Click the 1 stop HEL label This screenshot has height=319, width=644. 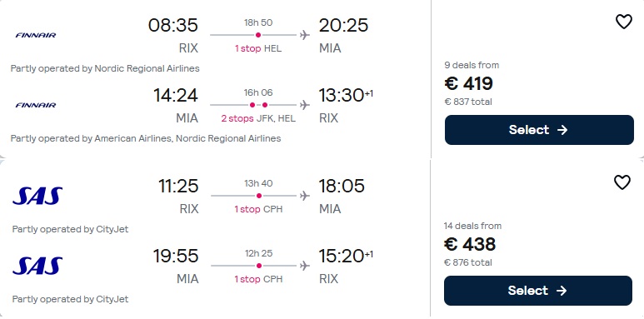(258, 48)
